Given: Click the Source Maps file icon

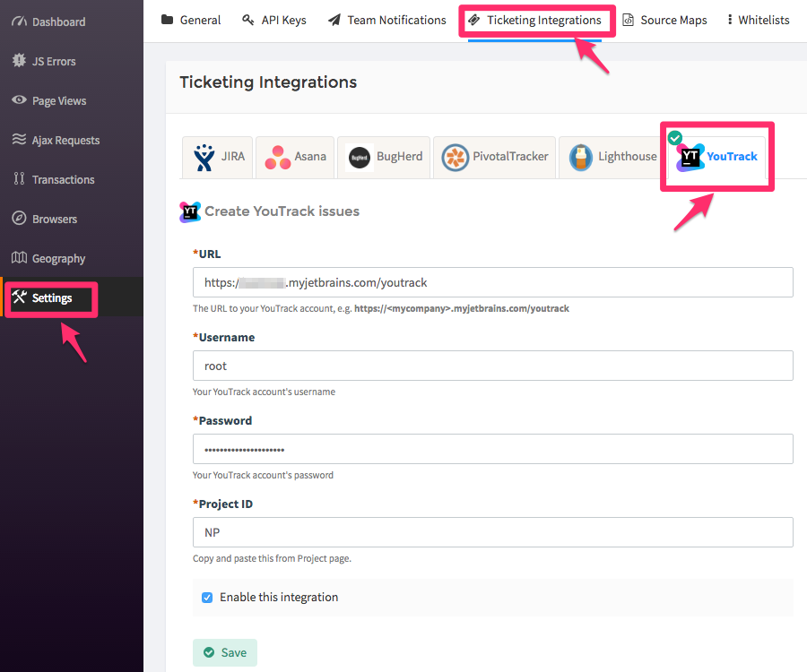Looking at the screenshot, I should coord(628,20).
